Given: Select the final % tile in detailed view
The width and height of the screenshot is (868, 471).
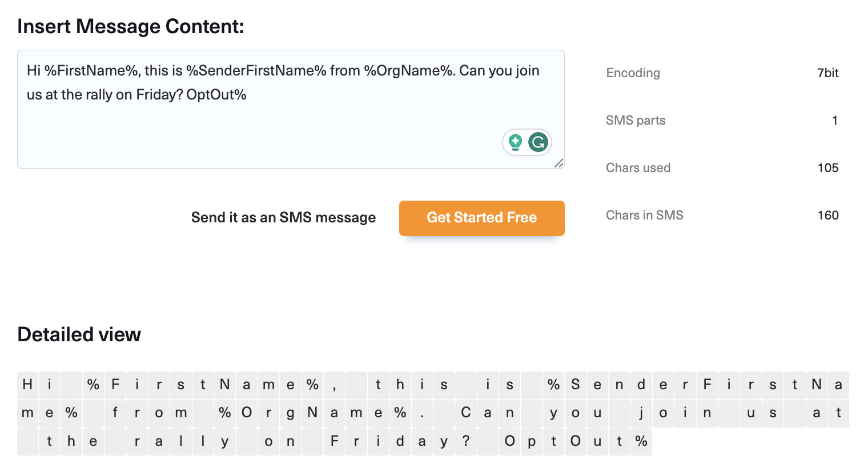Looking at the screenshot, I should pyautogui.click(x=641, y=441).
